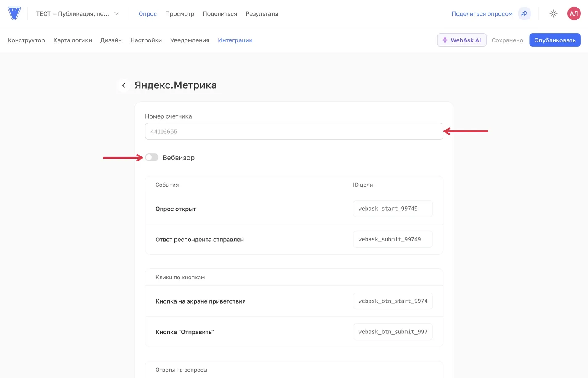The height and width of the screenshot is (378, 588).
Task: Open the АЛ user avatar menu
Action: click(574, 13)
